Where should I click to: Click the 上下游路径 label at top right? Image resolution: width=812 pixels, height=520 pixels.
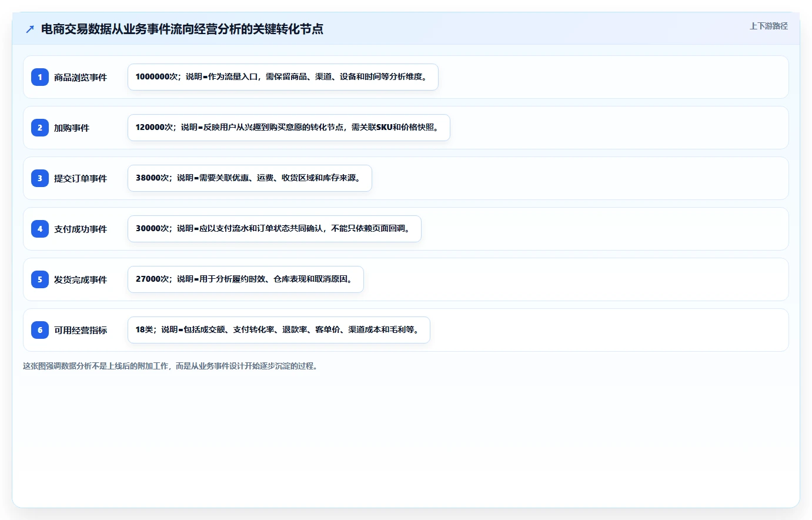click(x=768, y=26)
